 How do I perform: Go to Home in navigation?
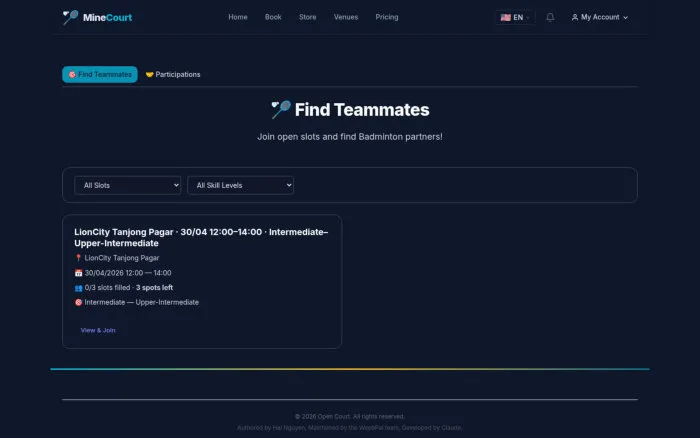click(x=238, y=17)
